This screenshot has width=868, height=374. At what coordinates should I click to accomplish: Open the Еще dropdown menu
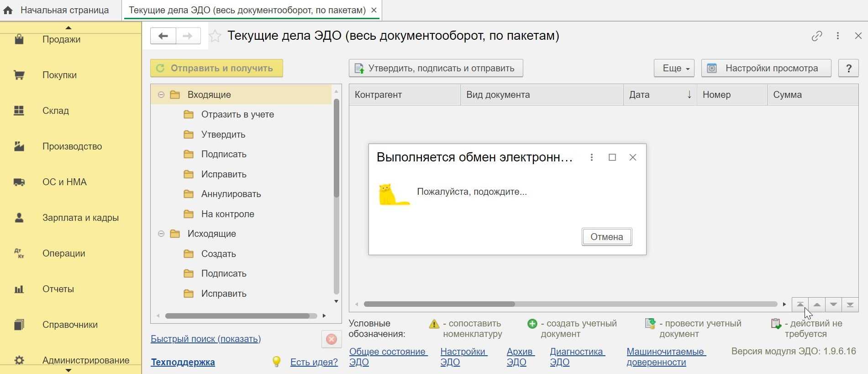click(674, 68)
